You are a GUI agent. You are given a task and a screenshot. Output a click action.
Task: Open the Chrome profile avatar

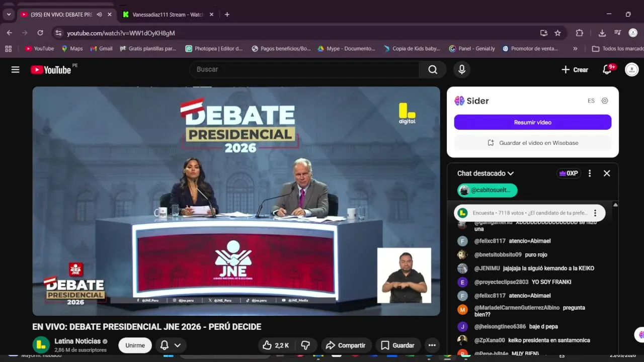pos(633,33)
